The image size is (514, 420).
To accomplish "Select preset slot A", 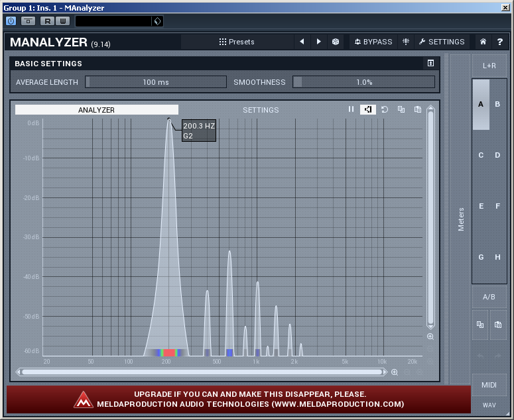I will [481, 104].
